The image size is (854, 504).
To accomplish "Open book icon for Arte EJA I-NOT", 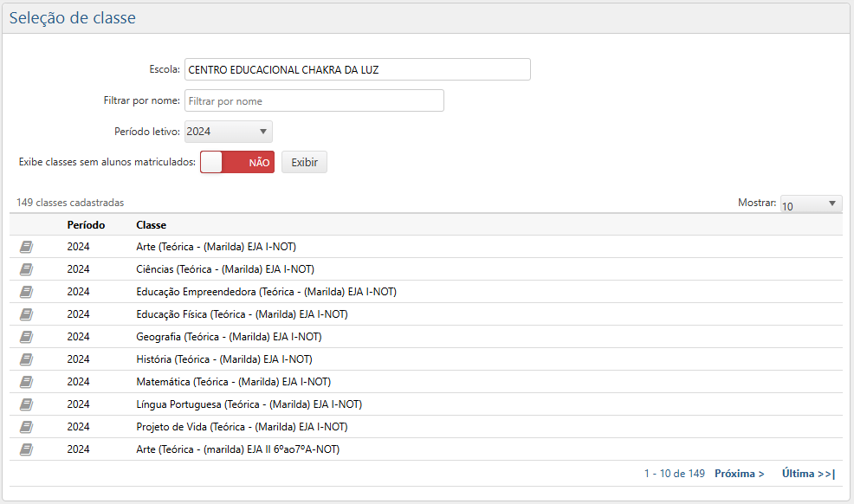I will pos(26,247).
